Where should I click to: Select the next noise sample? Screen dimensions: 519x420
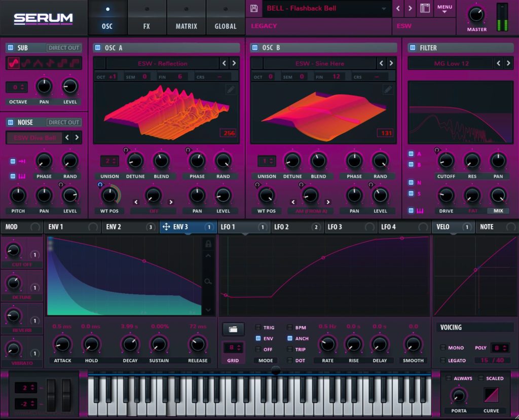click(77, 137)
